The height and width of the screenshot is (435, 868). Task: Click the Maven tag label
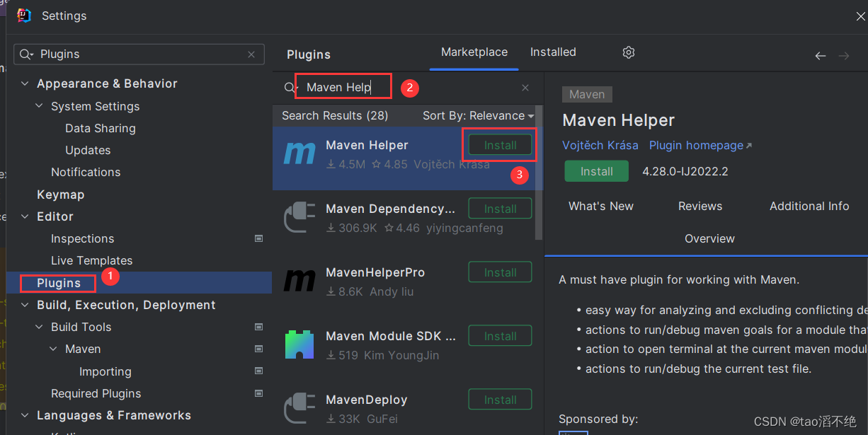click(x=587, y=94)
